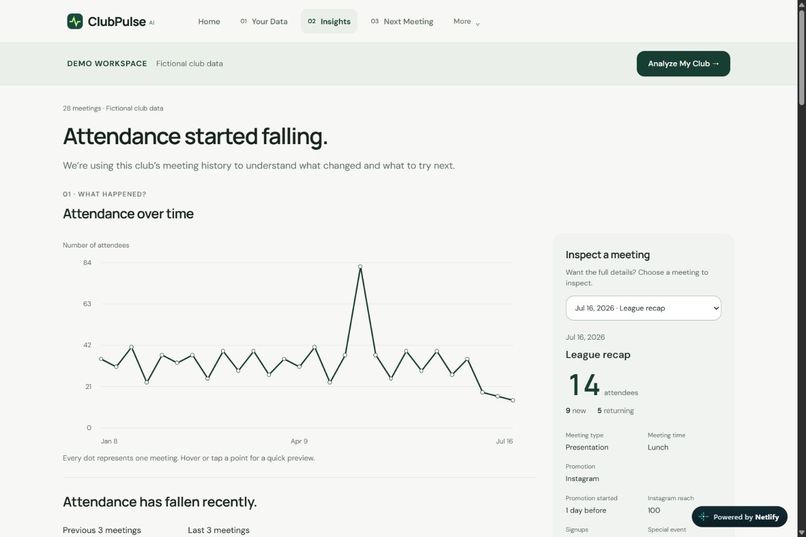Viewport: 806px width, 537px height.
Task: Open the Next Meeting tab
Action: 402,22
